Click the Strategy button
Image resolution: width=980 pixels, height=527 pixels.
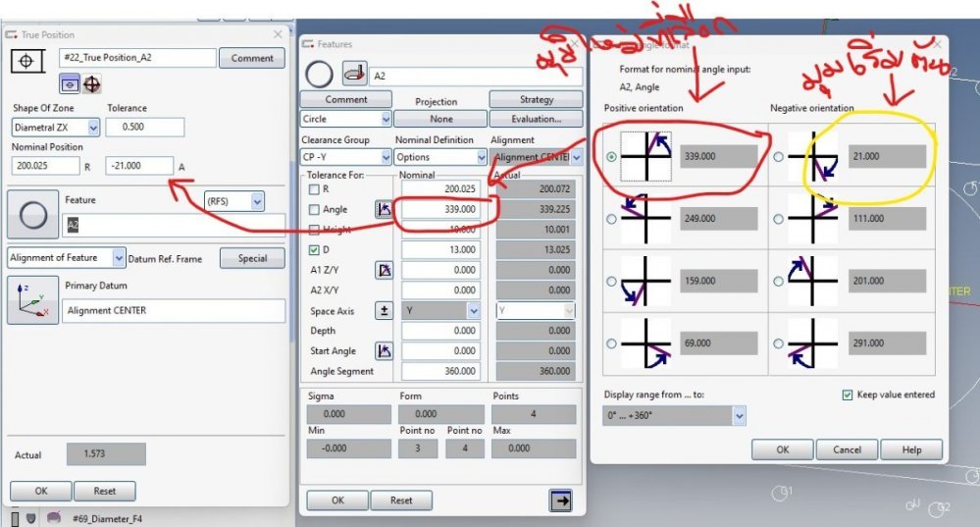pos(536,99)
